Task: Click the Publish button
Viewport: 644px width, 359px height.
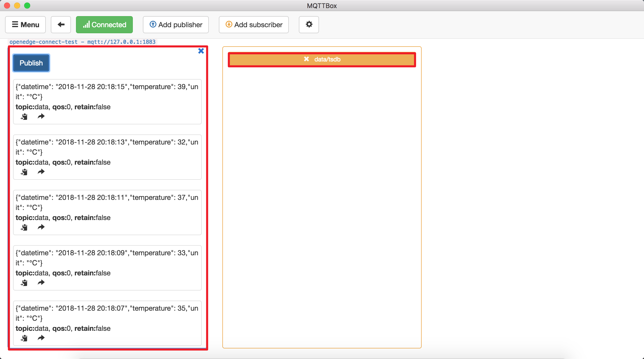Action: pyautogui.click(x=31, y=62)
